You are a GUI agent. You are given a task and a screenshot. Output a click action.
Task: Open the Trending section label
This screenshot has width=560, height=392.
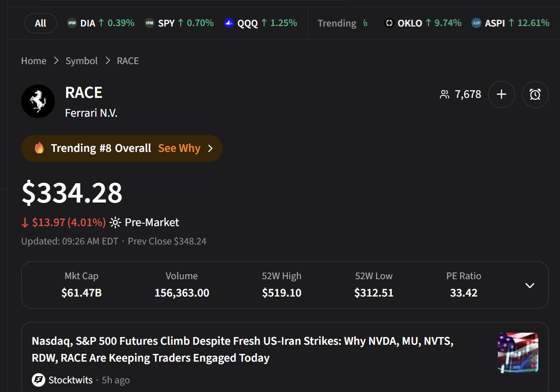click(337, 23)
